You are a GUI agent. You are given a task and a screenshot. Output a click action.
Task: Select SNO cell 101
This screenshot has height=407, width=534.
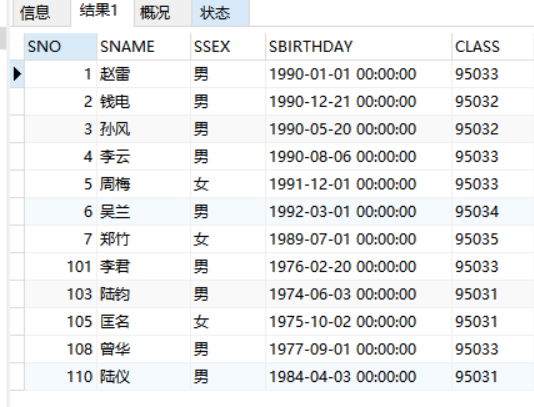(x=61, y=267)
